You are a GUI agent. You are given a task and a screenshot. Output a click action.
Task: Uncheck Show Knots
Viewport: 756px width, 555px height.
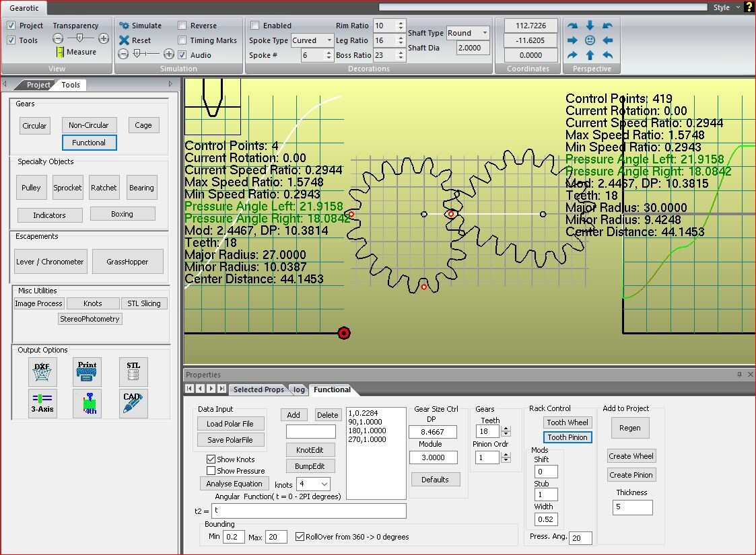coord(211,459)
